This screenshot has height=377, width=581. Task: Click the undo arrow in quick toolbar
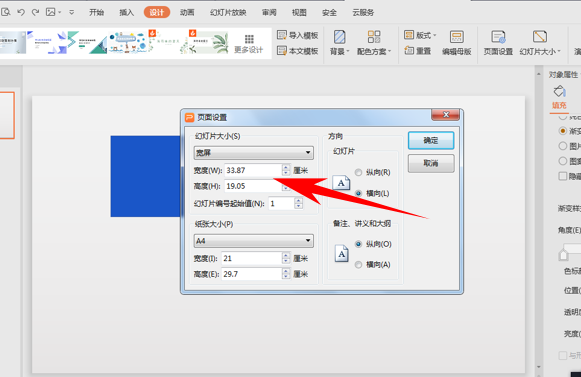(21, 12)
